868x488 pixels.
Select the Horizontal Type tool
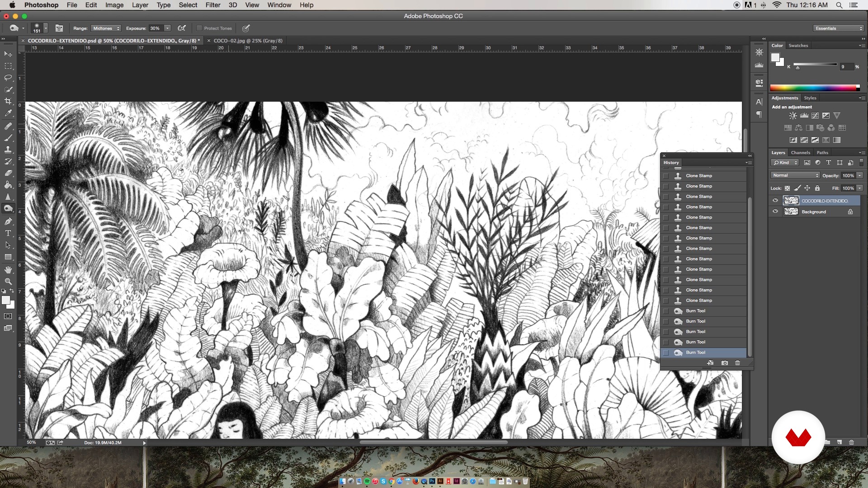(8, 233)
